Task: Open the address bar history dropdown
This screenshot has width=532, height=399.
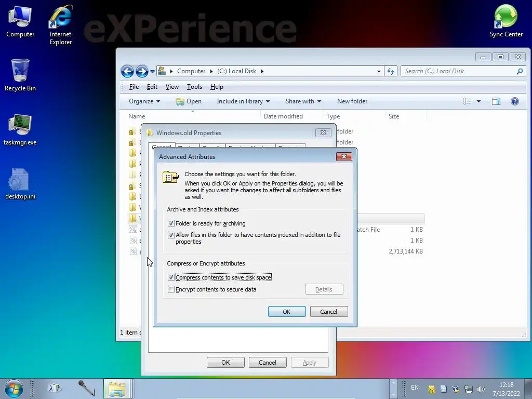Action: click(x=379, y=71)
